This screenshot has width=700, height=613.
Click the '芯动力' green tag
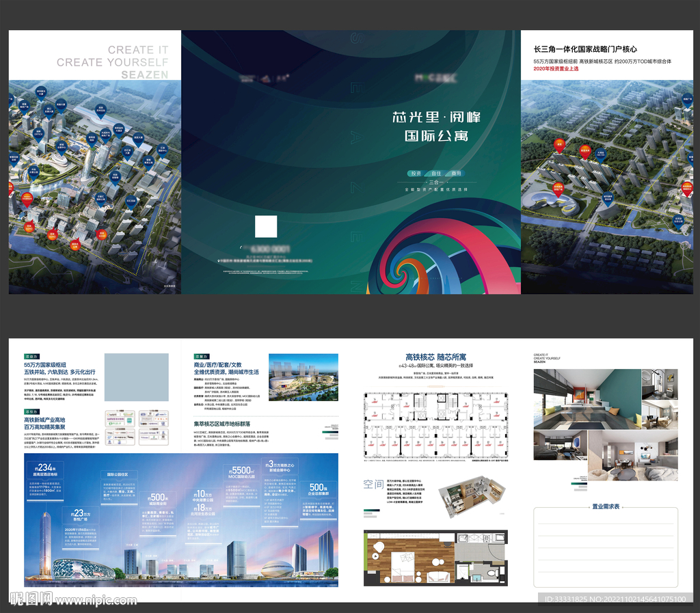[31, 357]
